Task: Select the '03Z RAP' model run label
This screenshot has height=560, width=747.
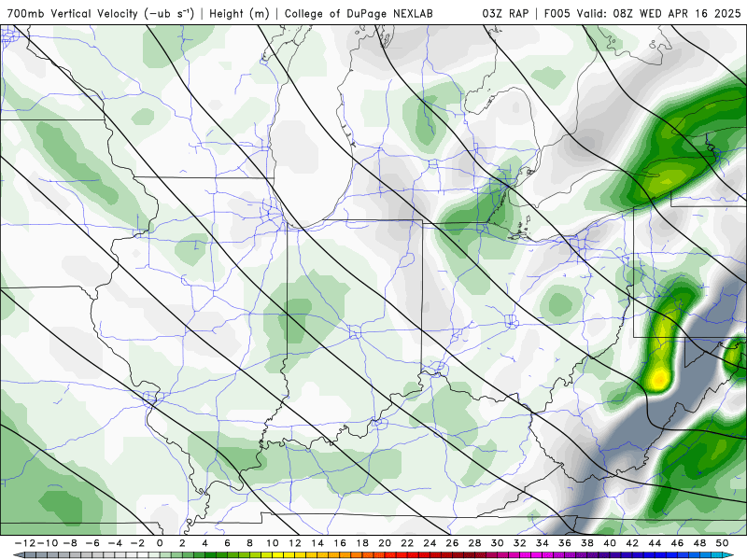Action: [505, 13]
